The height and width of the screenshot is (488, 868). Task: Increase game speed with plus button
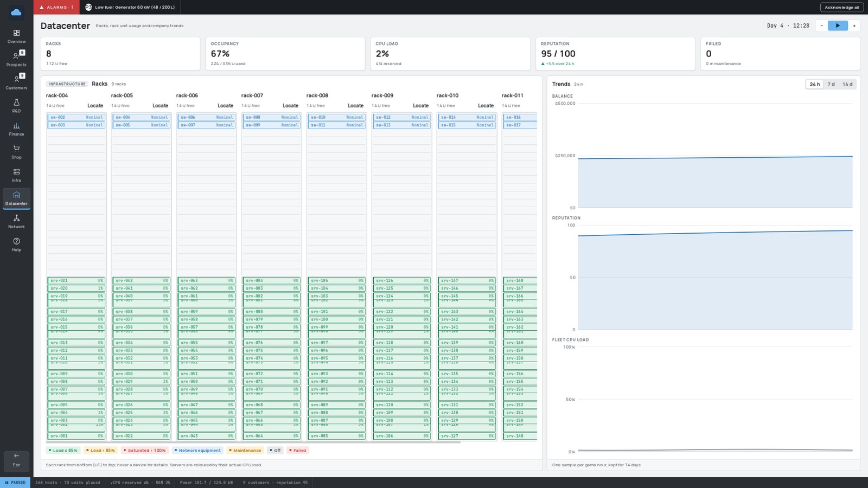pyautogui.click(x=854, y=25)
